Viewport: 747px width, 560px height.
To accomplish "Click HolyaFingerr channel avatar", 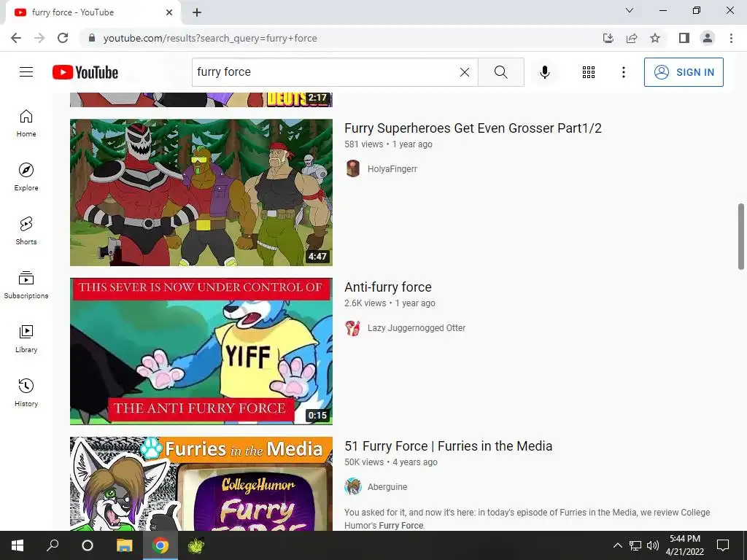I will tap(353, 168).
